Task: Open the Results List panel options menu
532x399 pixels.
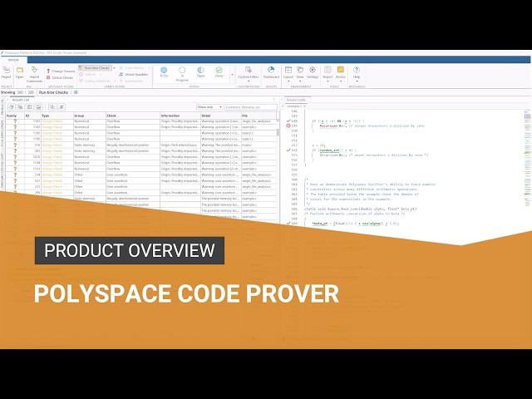Action: [273, 100]
